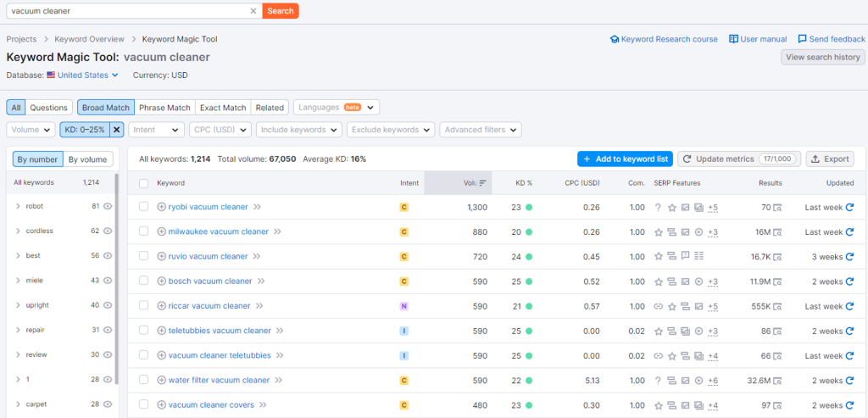Screen dimensions: 868x418
Task: Change the United States database dropdown
Action: 82,75
